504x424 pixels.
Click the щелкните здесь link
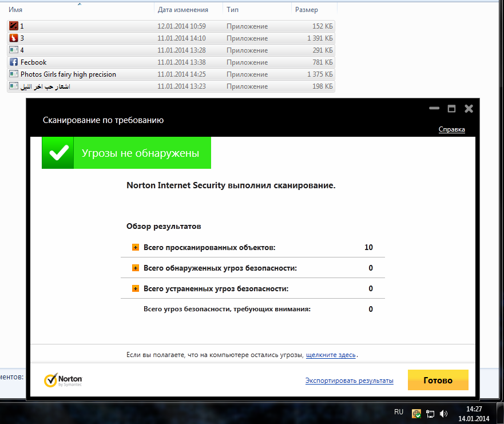pyautogui.click(x=331, y=355)
